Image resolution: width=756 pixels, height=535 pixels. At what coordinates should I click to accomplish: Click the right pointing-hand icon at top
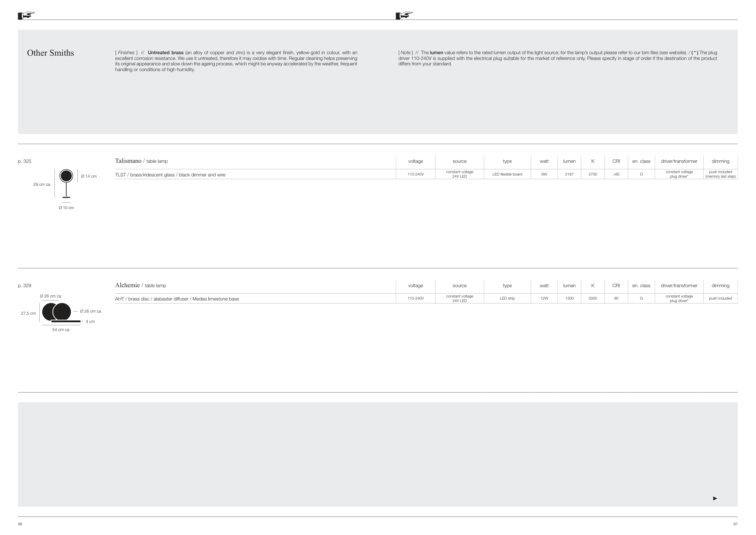tap(404, 15)
